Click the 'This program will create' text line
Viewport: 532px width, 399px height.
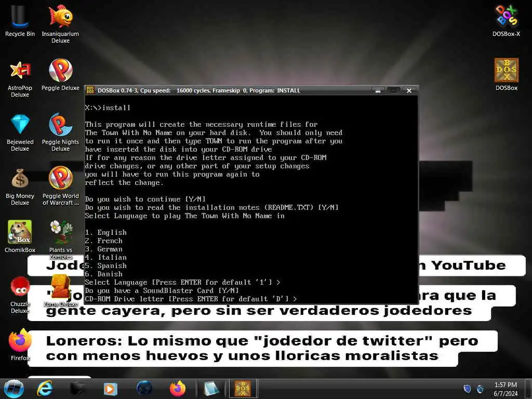pyautogui.click(x=201, y=125)
